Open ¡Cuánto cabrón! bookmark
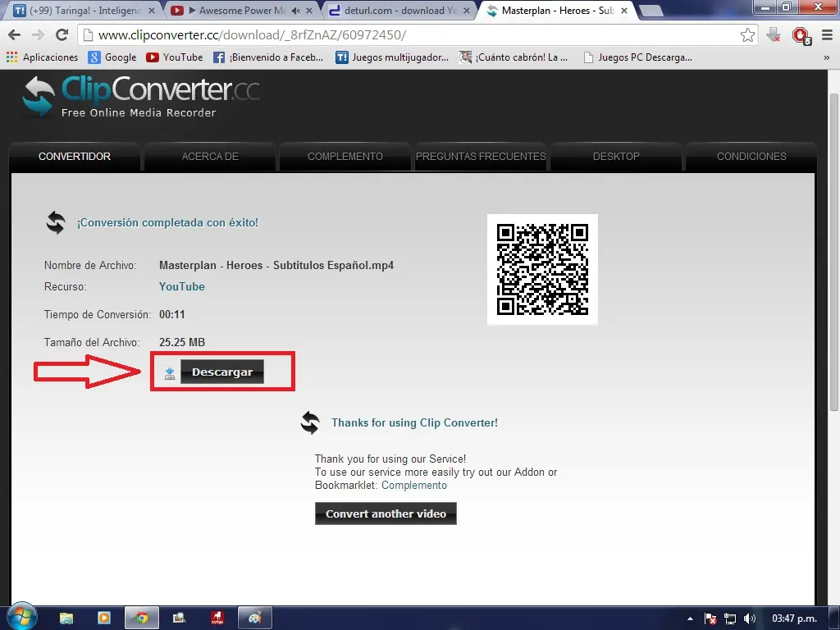 click(514, 57)
